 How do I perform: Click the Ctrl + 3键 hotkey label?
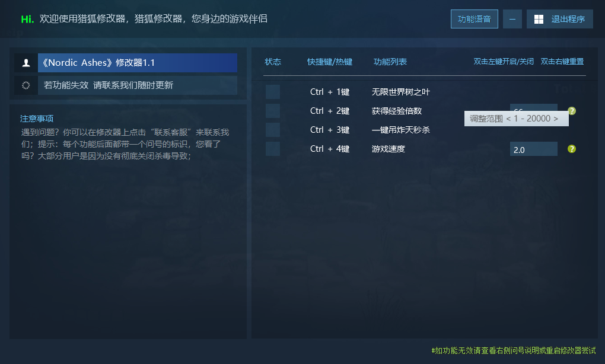[330, 130]
